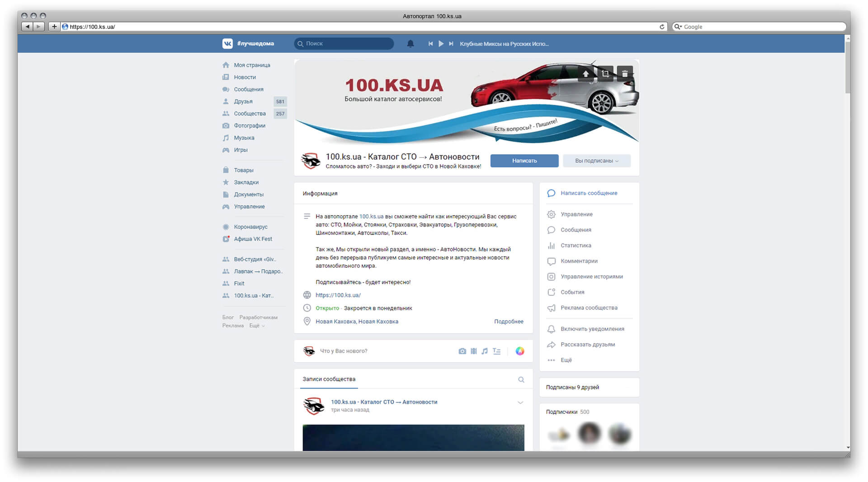The width and height of the screenshot is (868, 482).
Task: Upload a new cover photo icon
Action: click(x=585, y=74)
